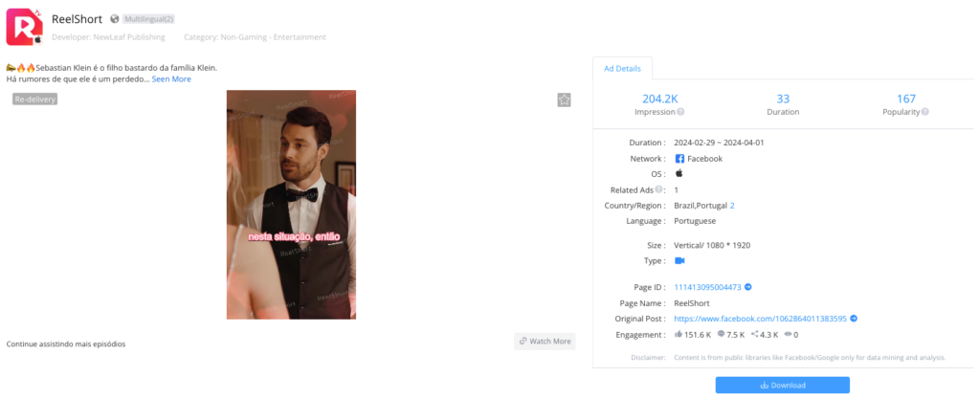Click the views eye icon
The width and height of the screenshot is (980, 420).
click(x=789, y=335)
